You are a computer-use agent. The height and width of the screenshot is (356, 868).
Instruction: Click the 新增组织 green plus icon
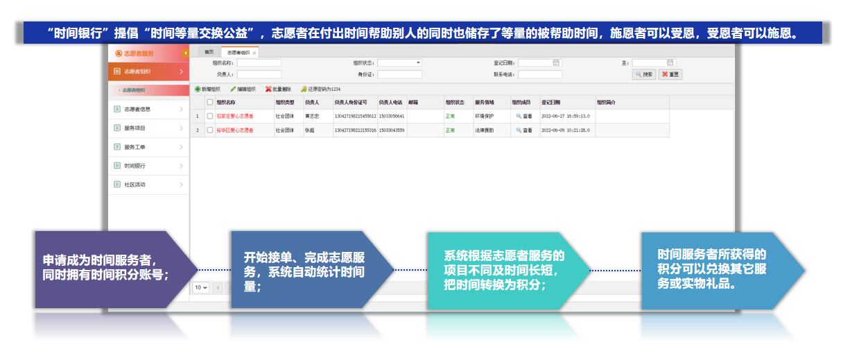click(x=198, y=90)
